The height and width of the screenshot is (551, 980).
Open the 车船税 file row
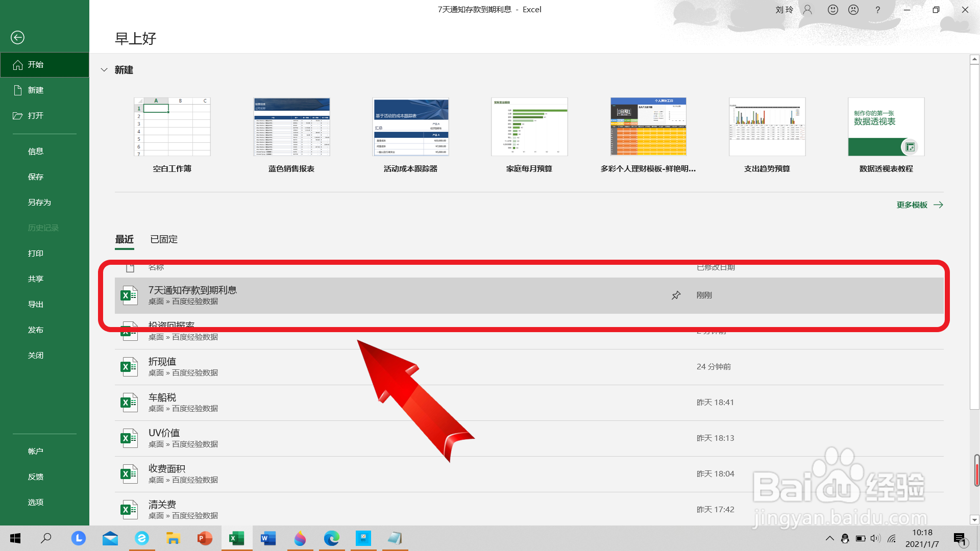point(529,403)
